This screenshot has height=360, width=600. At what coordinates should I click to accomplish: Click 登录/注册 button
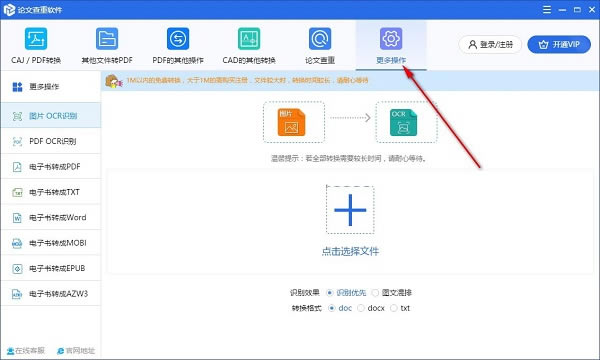[x=490, y=45]
